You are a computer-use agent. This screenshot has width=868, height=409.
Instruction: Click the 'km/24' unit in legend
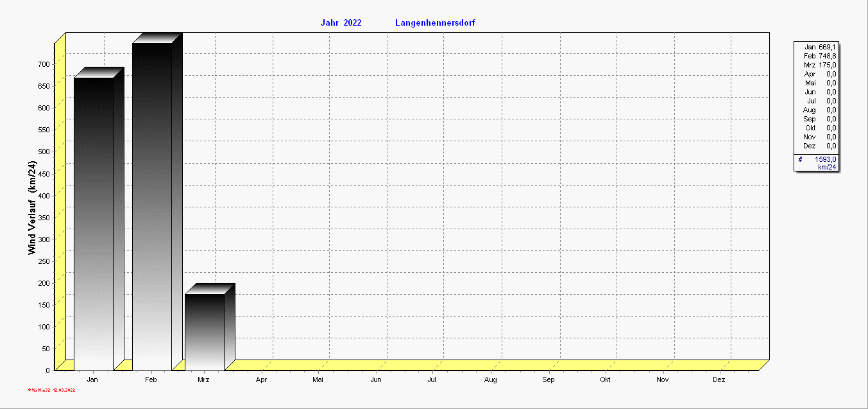827,167
